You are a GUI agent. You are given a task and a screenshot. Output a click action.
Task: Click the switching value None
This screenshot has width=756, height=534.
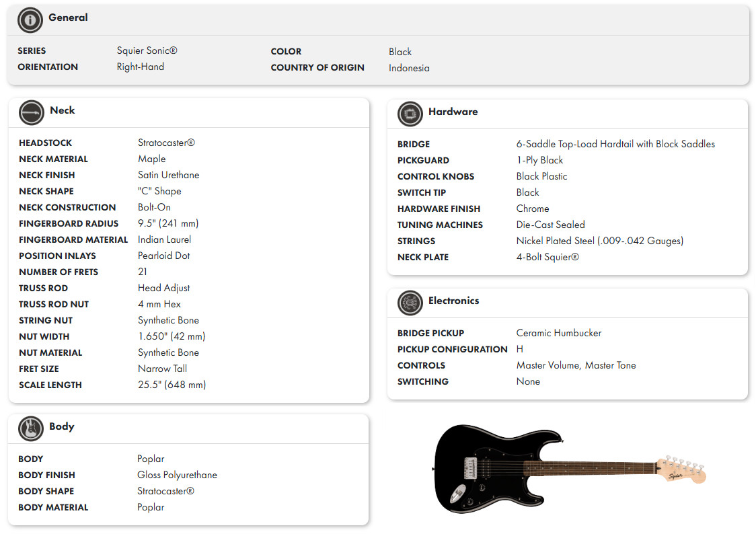pos(529,381)
